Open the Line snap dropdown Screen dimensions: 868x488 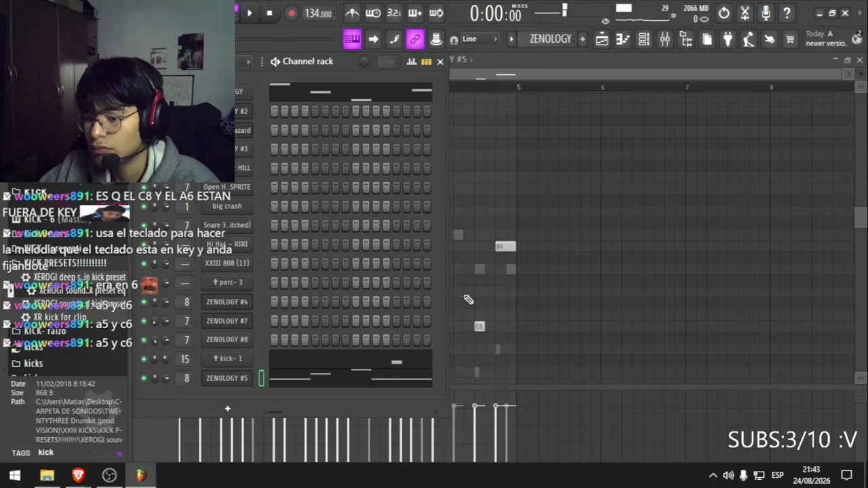click(x=479, y=39)
